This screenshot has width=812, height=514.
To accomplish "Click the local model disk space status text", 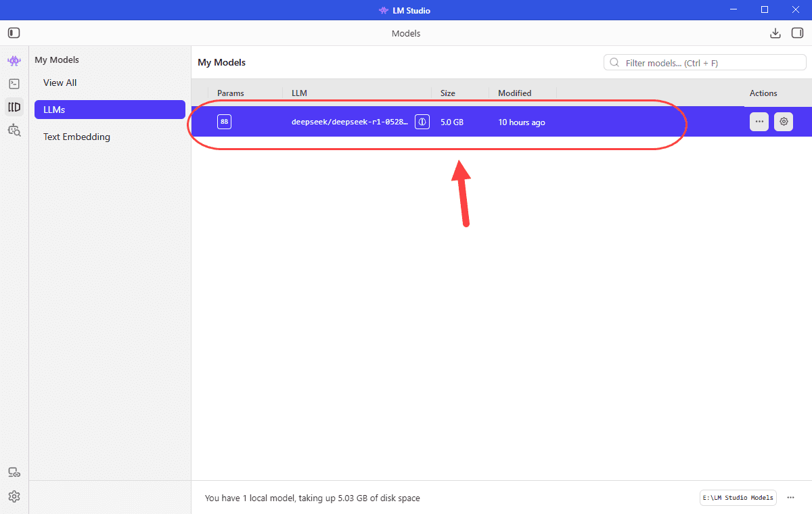I will (x=313, y=498).
